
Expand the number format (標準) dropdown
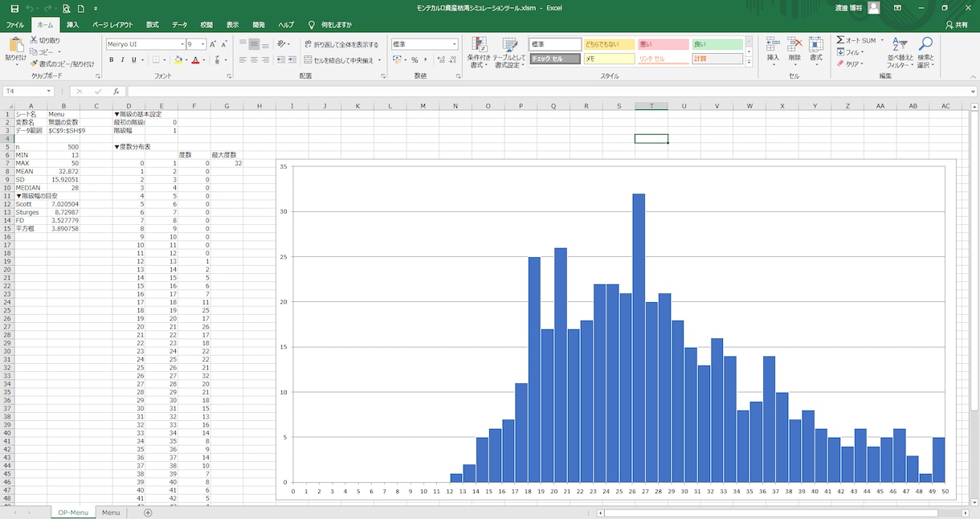coord(455,44)
